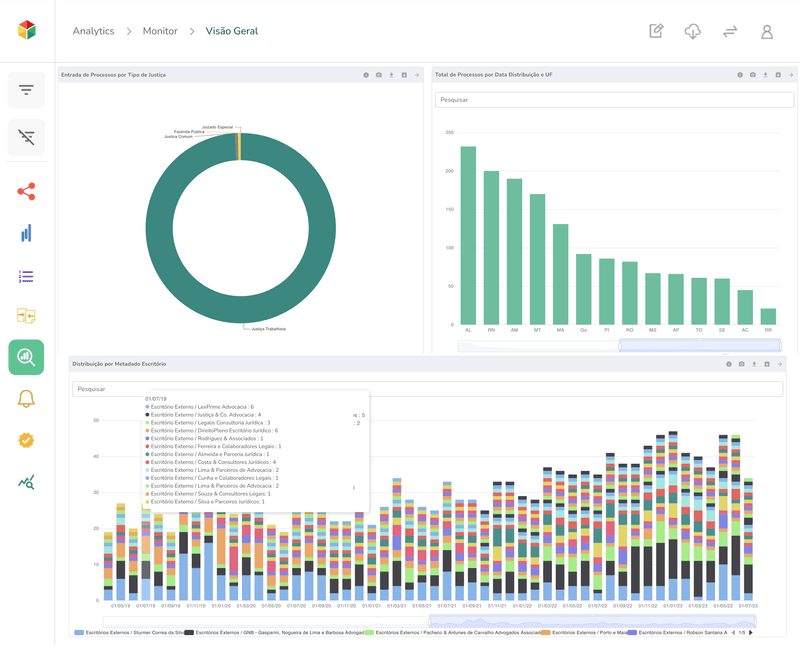Screen dimensions: 800x647
Task: Expand the Entrada de Processos panel arrow
Action: click(x=417, y=75)
